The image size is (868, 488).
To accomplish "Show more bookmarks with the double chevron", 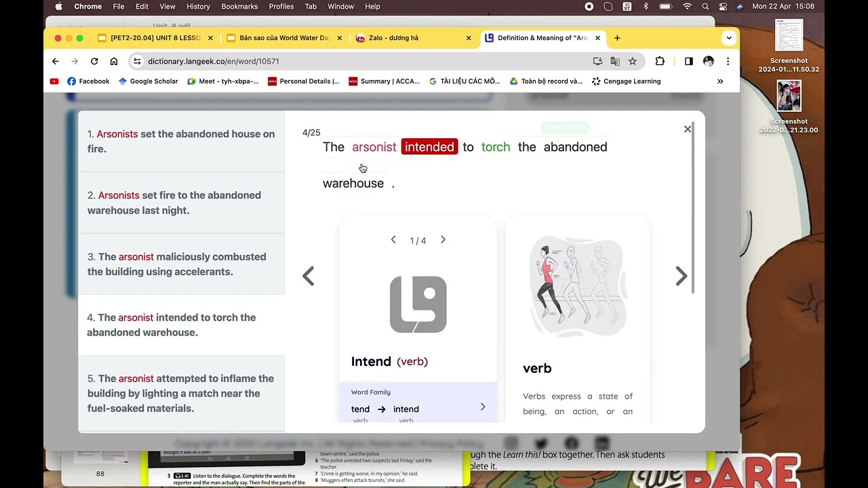I will pyautogui.click(x=720, y=81).
